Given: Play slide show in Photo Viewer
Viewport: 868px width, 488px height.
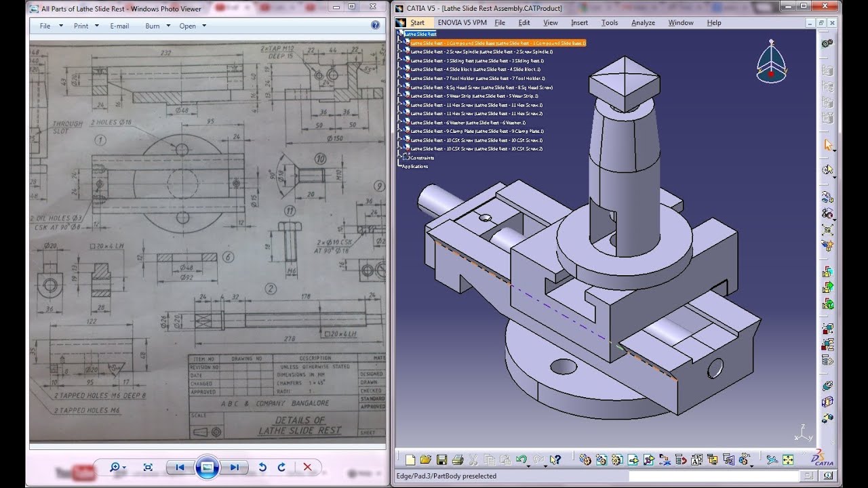Looking at the screenshot, I should click(207, 467).
